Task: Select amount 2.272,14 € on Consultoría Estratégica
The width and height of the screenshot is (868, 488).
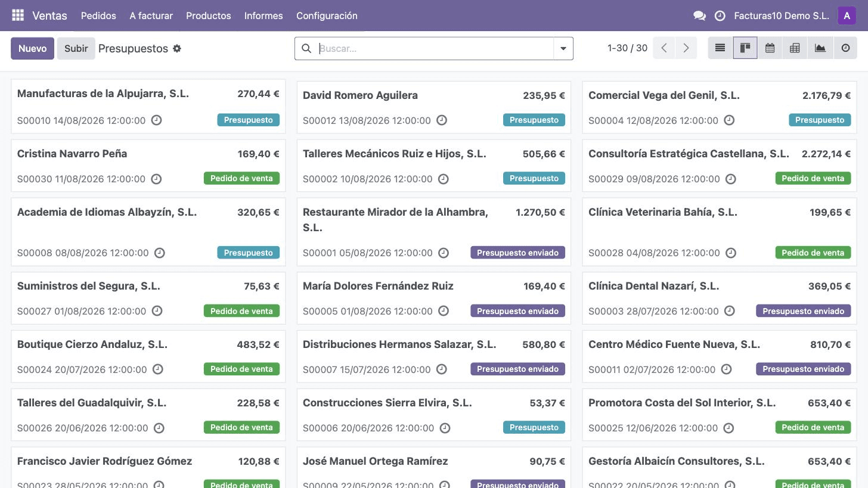Action: [826, 154]
